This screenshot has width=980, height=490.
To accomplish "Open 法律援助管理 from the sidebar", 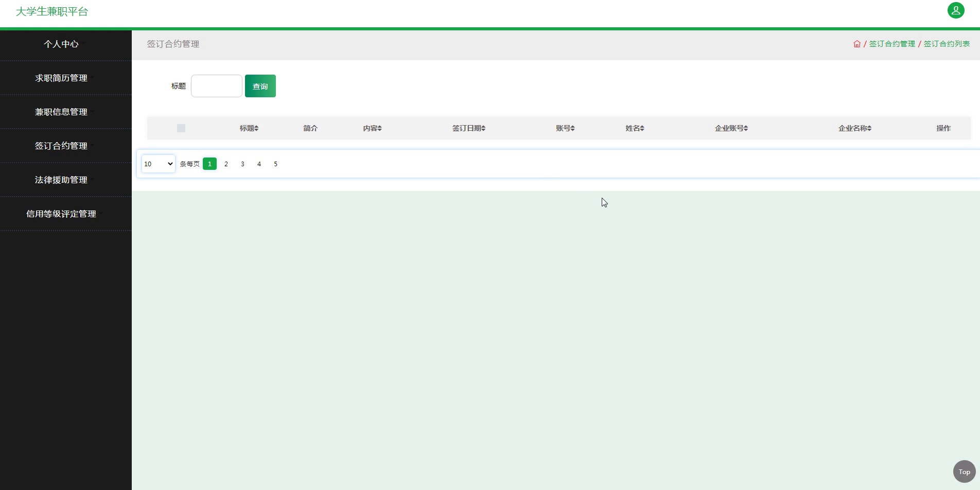I will click(x=61, y=180).
